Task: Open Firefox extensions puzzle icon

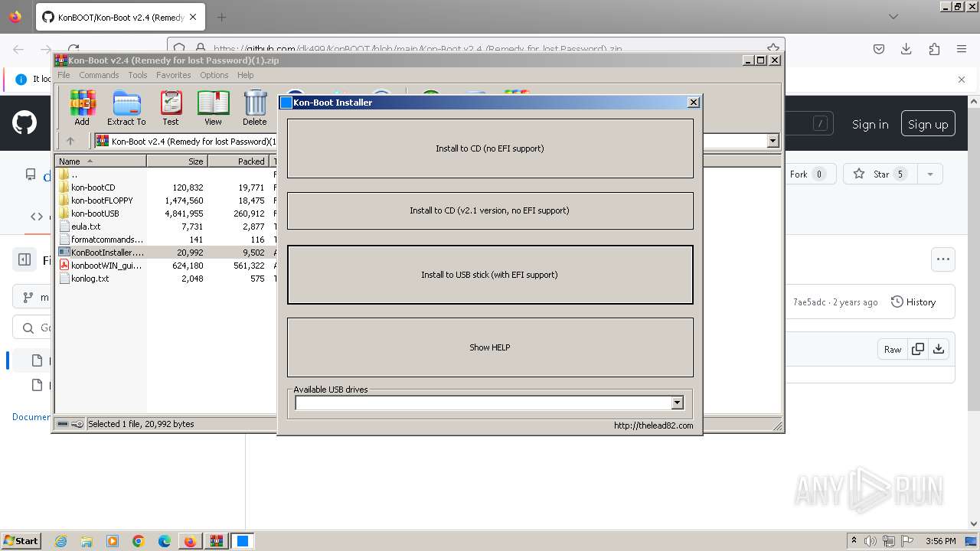Action: (x=934, y=49)
